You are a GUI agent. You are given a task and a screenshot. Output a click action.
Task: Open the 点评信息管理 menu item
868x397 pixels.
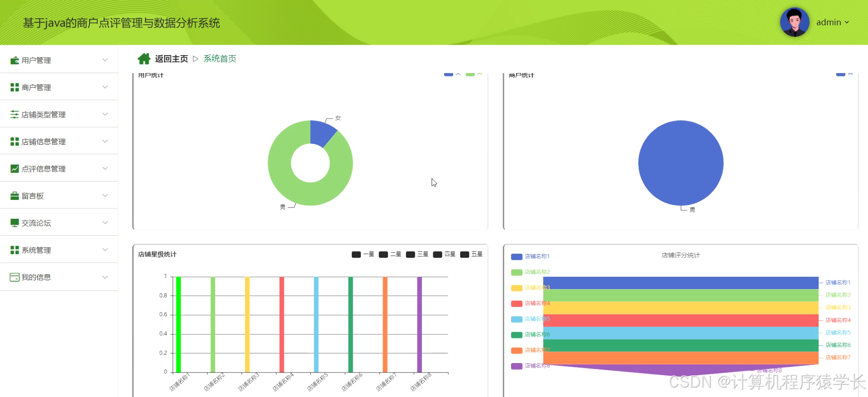coord(59,168)
